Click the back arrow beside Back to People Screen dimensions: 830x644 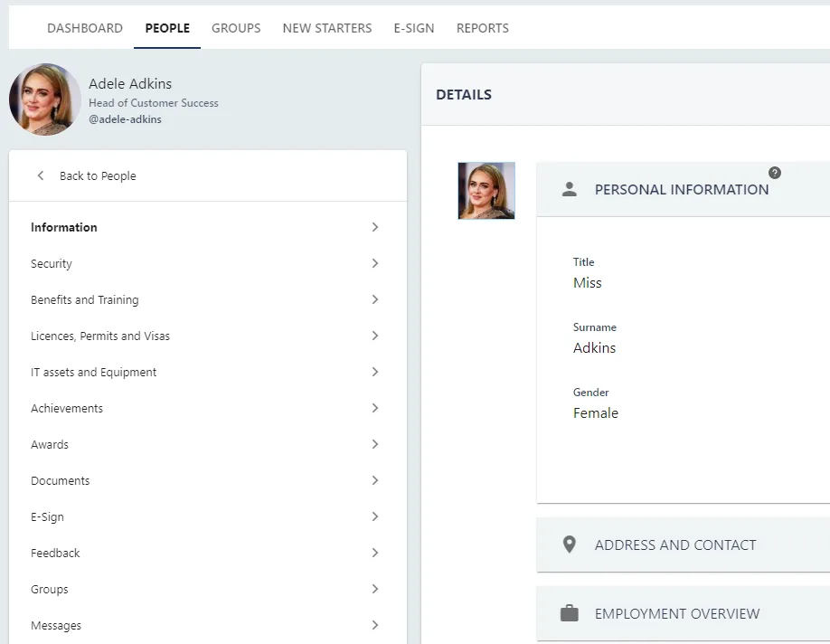(40, 175)
